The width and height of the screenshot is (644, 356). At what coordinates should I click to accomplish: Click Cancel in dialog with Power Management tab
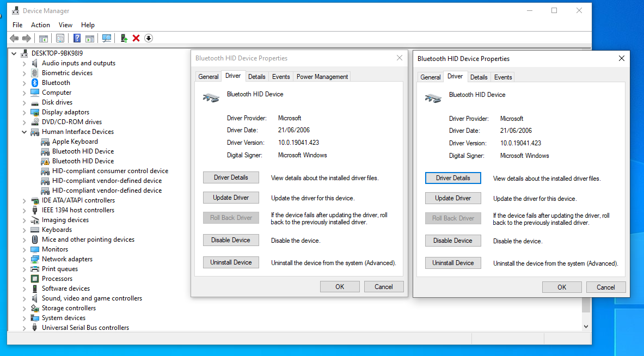(384, 287)
